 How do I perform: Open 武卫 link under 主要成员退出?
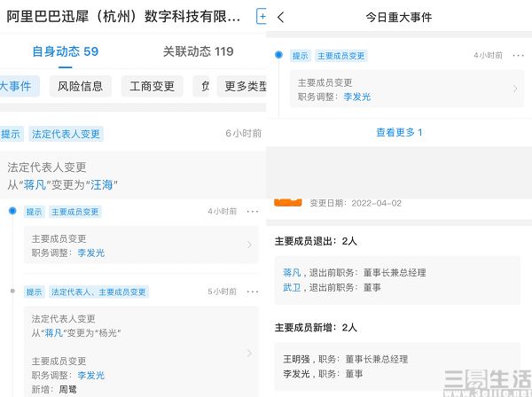point(292,287)
